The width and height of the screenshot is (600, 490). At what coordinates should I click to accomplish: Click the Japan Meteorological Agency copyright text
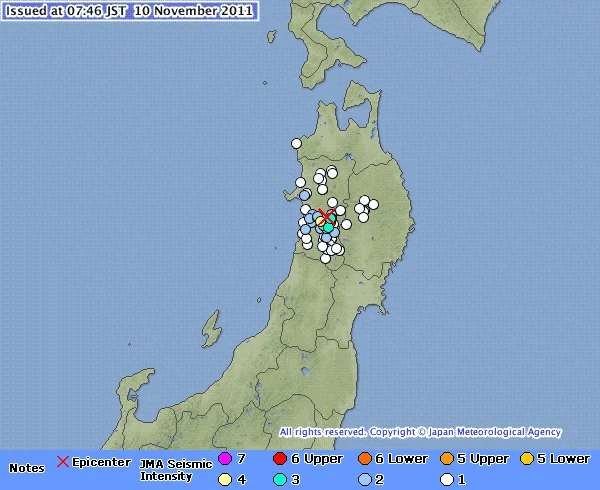420,432
